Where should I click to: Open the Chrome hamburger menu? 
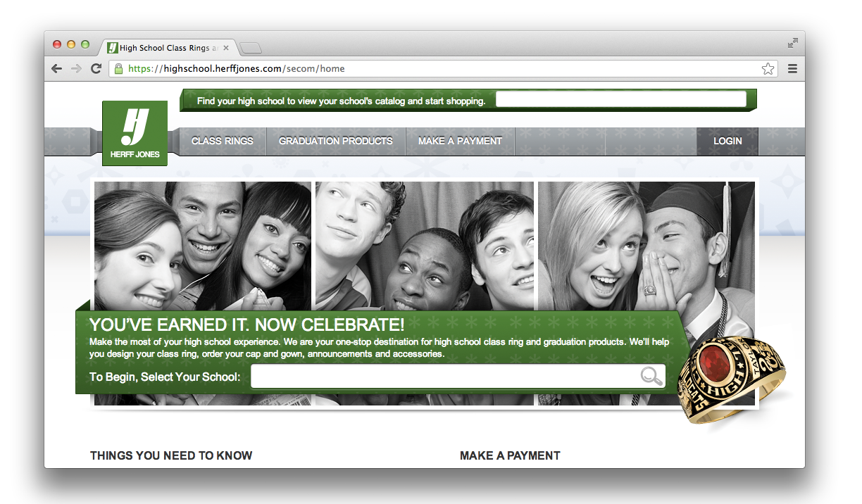(x=792, y=69)
